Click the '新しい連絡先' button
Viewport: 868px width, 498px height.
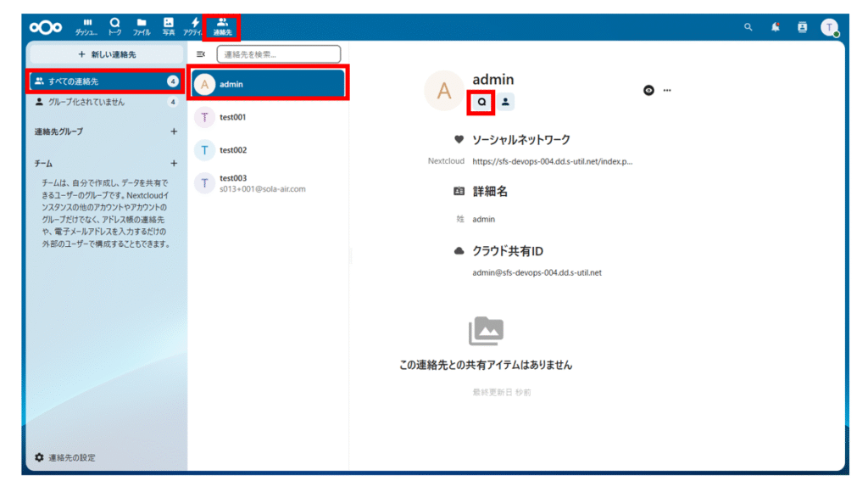(106, 54)
